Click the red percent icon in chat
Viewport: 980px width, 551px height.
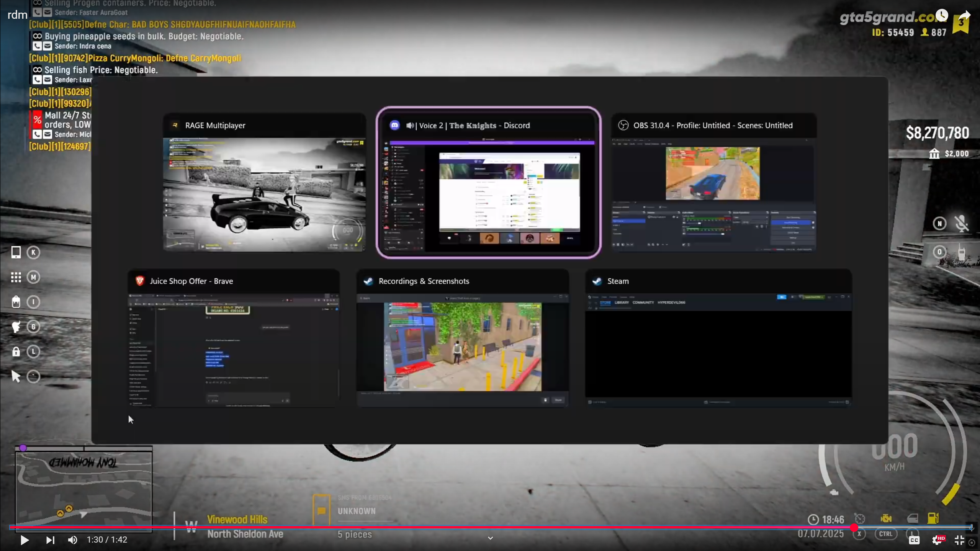click(37, 119)
